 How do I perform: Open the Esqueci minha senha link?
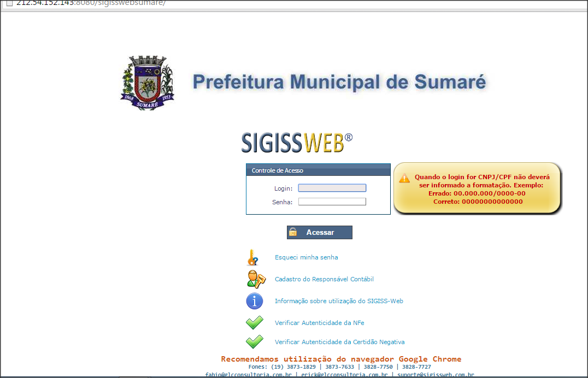point(307,257)
